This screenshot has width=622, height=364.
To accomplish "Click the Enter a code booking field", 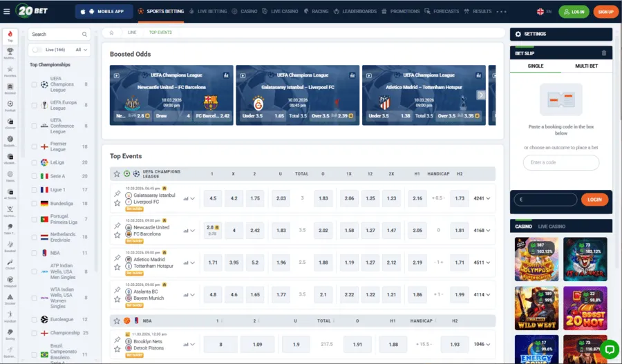I will [x=561, y=162].
